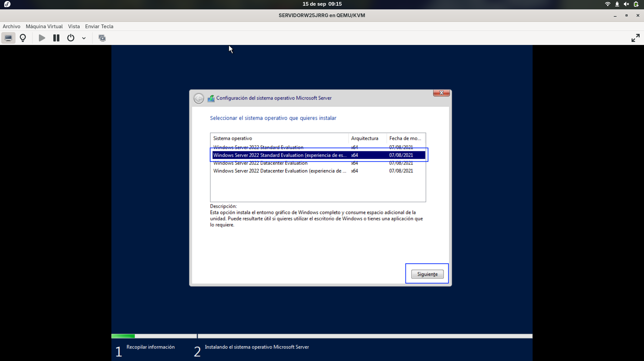Pause the virtual machine
Viewport: 644px width, 361px height.
pyautogui.click(x=56, y=38)
